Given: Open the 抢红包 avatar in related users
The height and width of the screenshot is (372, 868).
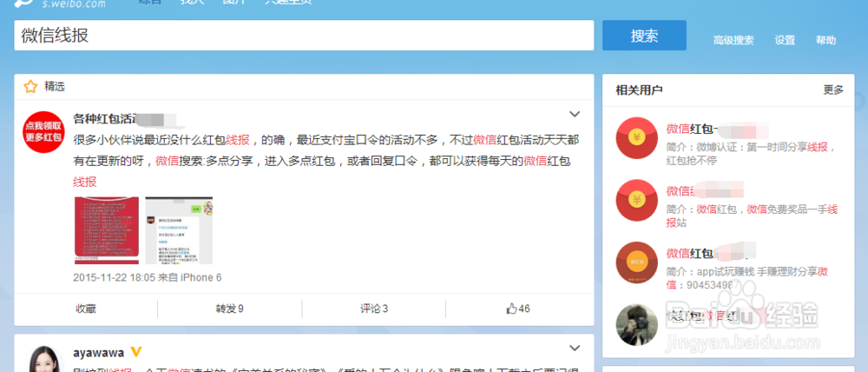Looking at the screenshot, I should (636, 262).
